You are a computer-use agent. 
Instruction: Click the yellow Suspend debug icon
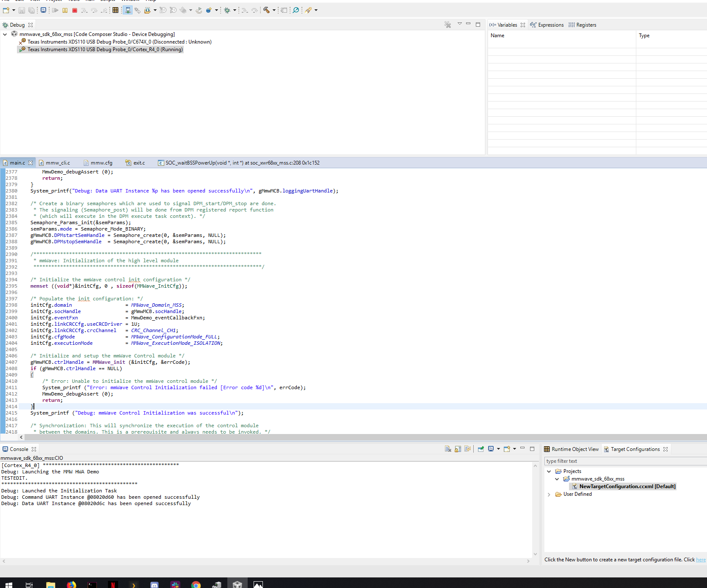click(65, 10)
